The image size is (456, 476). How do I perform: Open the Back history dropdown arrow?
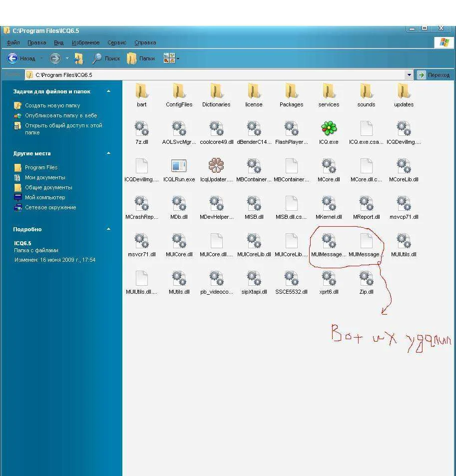[41, 58]
